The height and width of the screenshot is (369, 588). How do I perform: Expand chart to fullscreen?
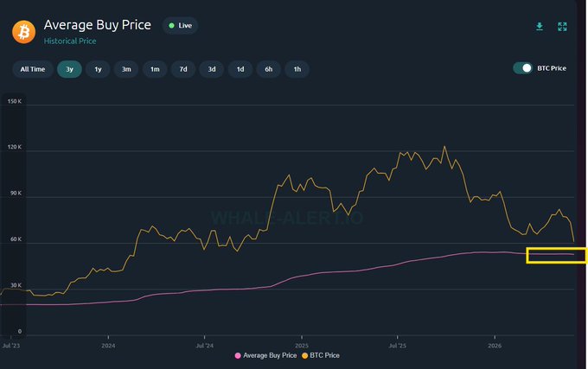562,27
